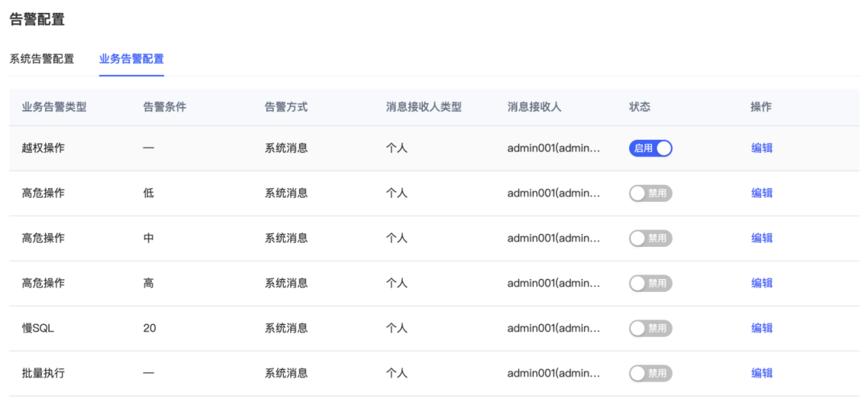This screenshot has width=868, height=399.
Task: Turn on the 慢SQL alert switch
Action: click(650, 328)
